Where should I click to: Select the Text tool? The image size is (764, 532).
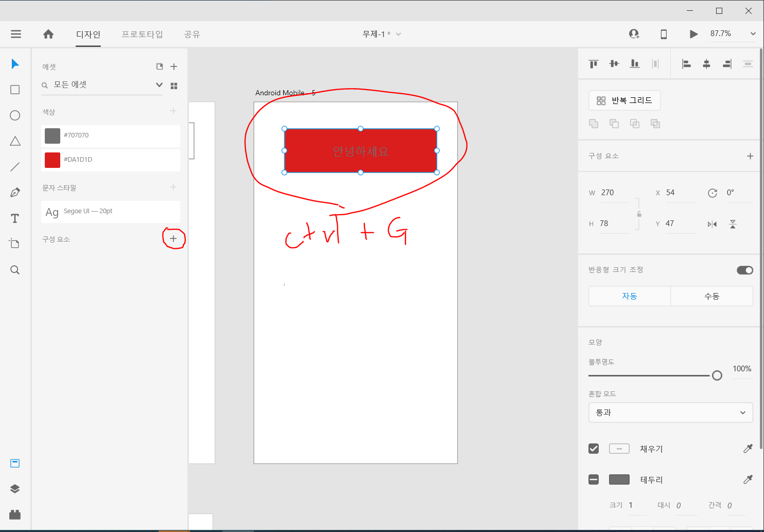coord(15,218)
